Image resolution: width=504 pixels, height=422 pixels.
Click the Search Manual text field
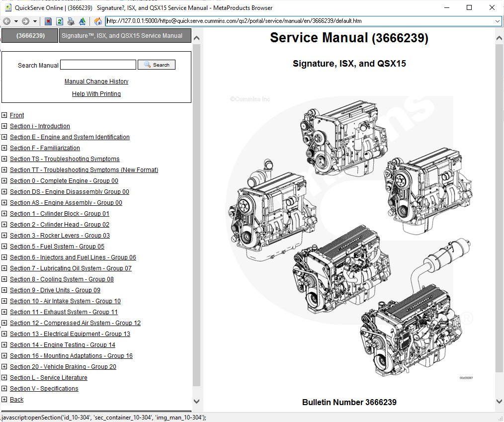click(x=98, y=65)
